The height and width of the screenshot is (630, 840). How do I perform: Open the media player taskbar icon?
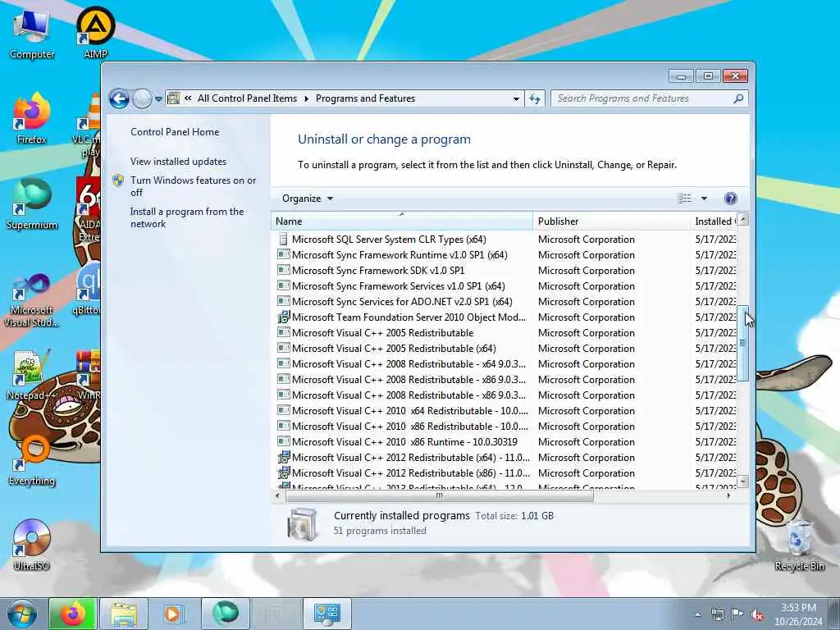click(174, 614)
